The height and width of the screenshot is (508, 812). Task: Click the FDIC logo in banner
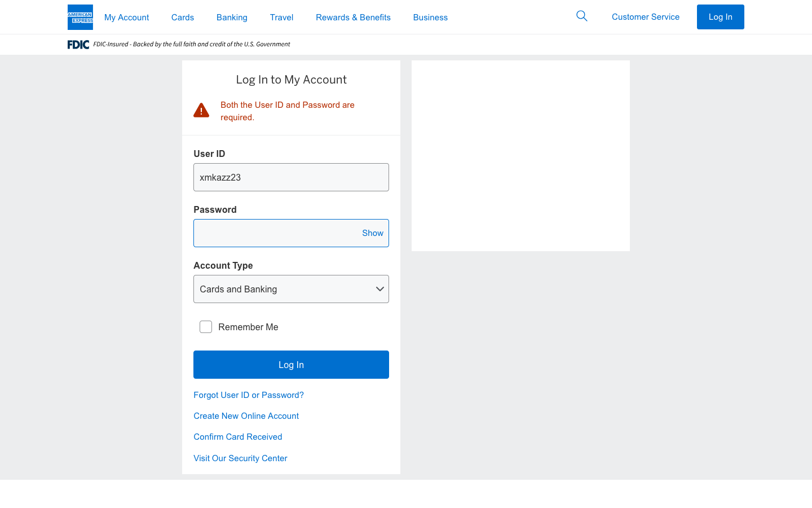(x=78, y=45)
